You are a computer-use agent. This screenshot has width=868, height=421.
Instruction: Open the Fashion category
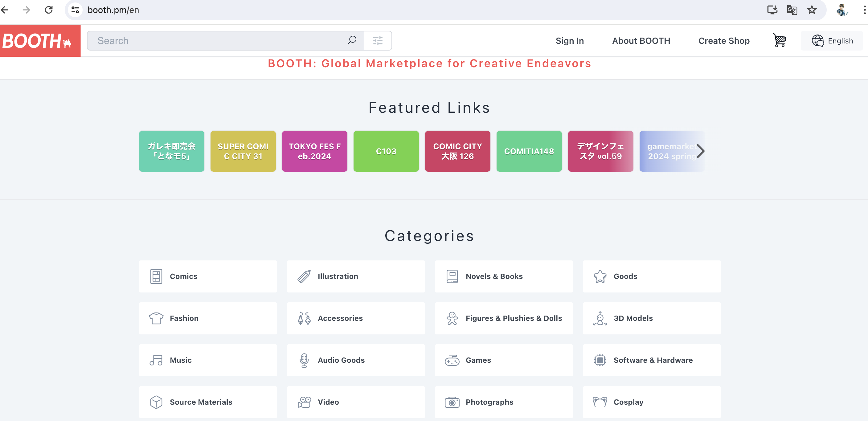click(x=208, y=318)
